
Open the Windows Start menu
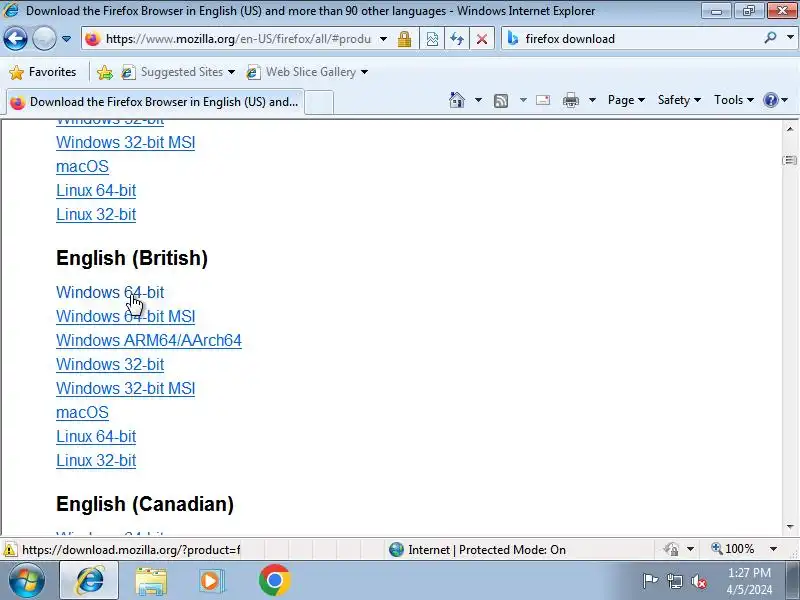click(x=26, y=581)
